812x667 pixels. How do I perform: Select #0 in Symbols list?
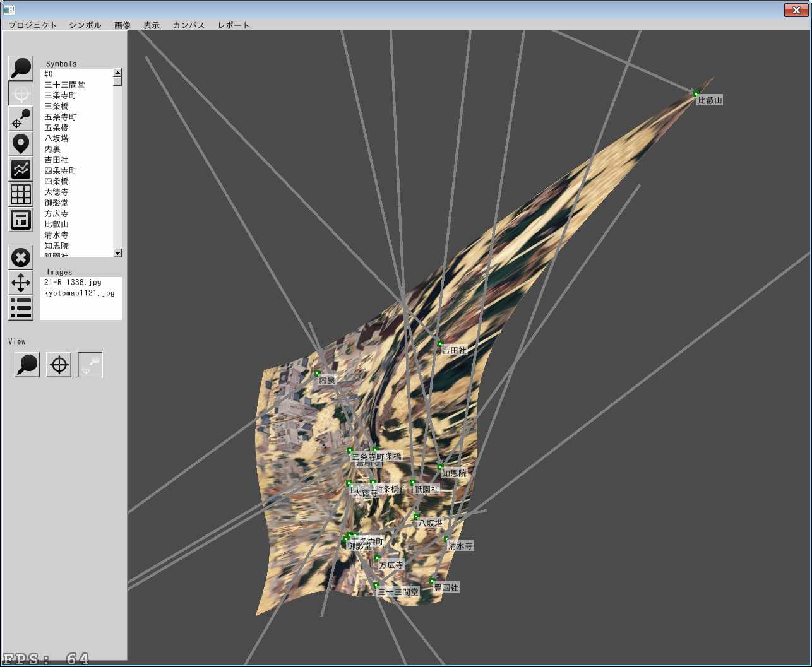(76, 74)
